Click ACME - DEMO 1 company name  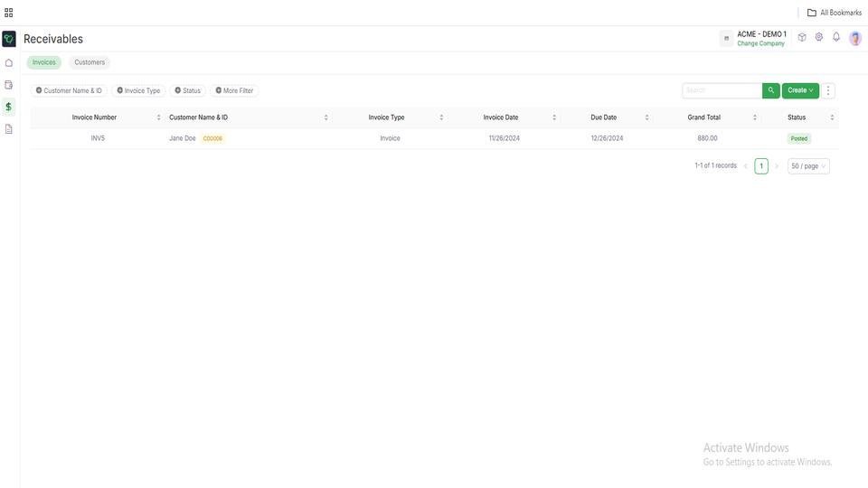click(761, 33)
